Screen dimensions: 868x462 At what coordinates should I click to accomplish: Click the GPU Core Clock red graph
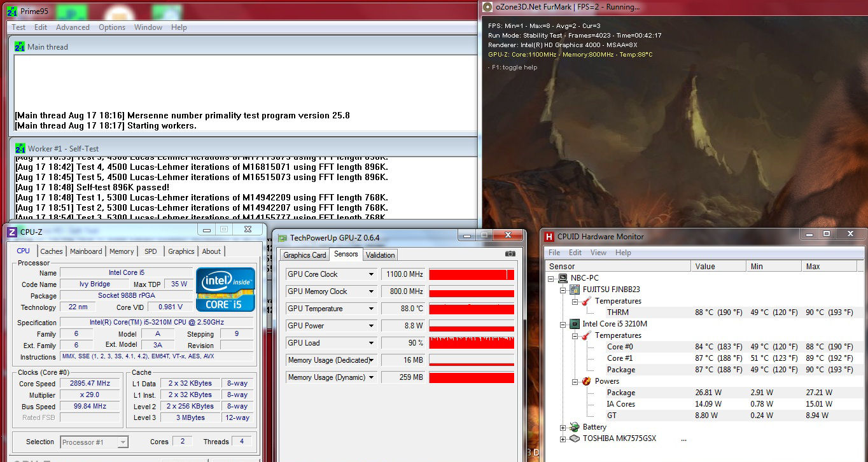click(x=472, y=274)
